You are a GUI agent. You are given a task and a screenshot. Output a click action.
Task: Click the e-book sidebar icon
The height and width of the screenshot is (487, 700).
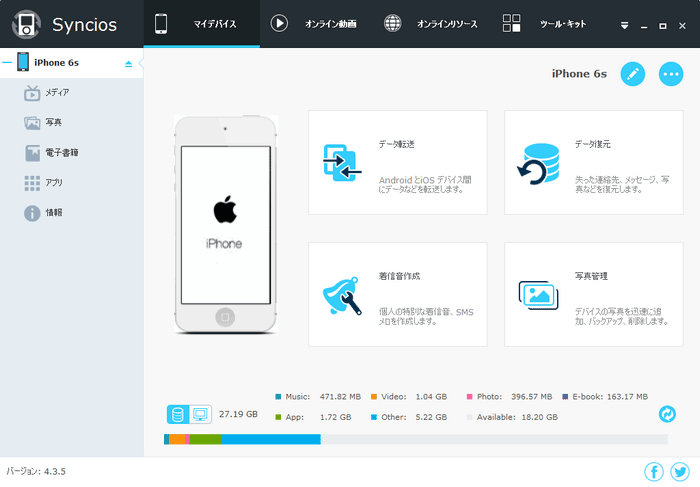[x=32, y=153]
